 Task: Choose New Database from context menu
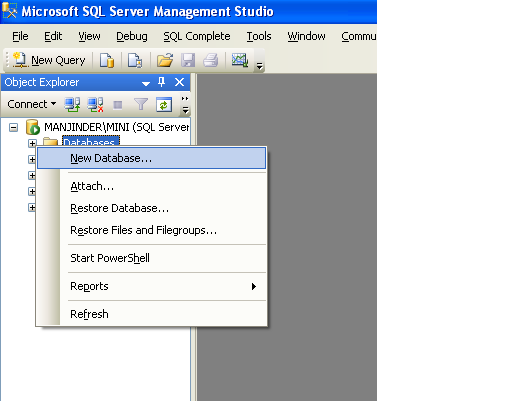pos(152,158)
